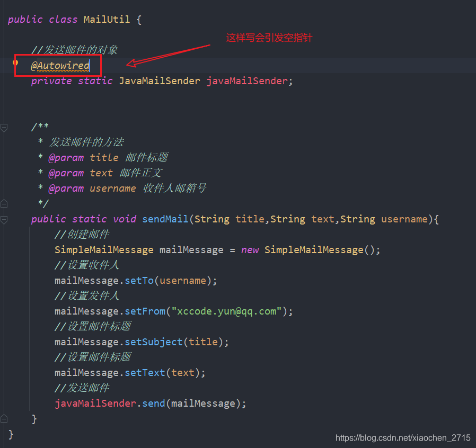This screenshot has width=476, height=448.
Task: Select the class name MailUtil
Action: (107, 20)
